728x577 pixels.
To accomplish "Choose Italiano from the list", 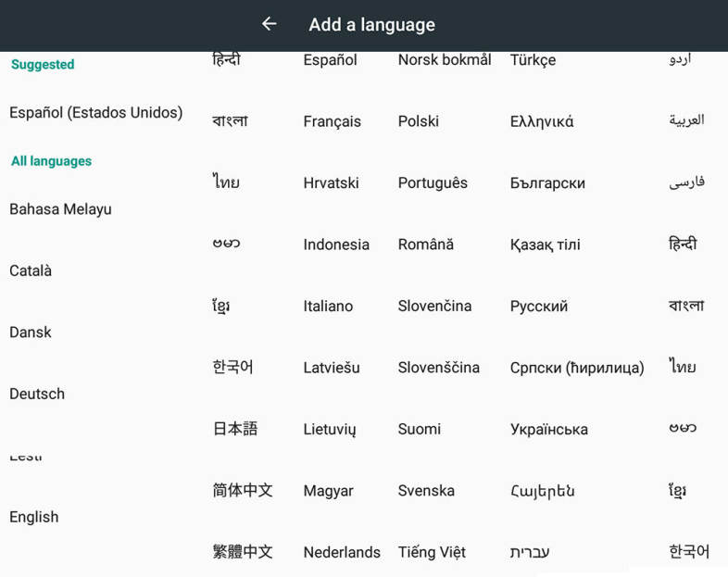I will [x=328, y=307].
